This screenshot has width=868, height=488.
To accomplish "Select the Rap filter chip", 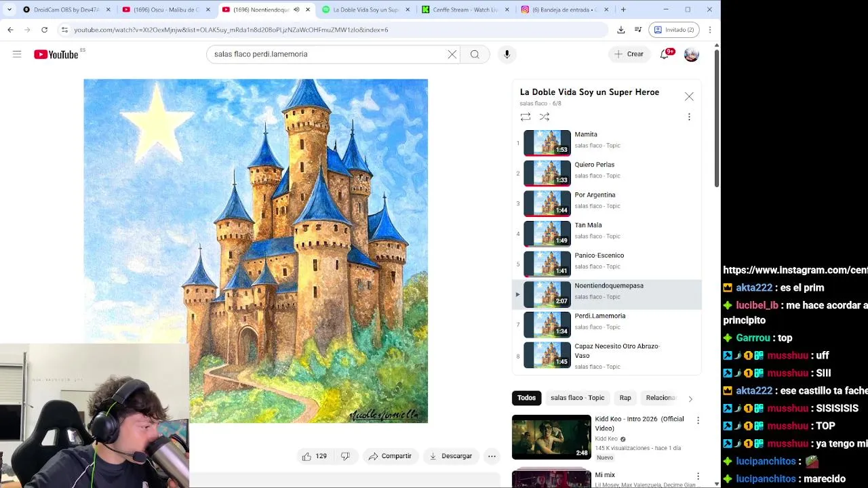I will coord(625,398).
